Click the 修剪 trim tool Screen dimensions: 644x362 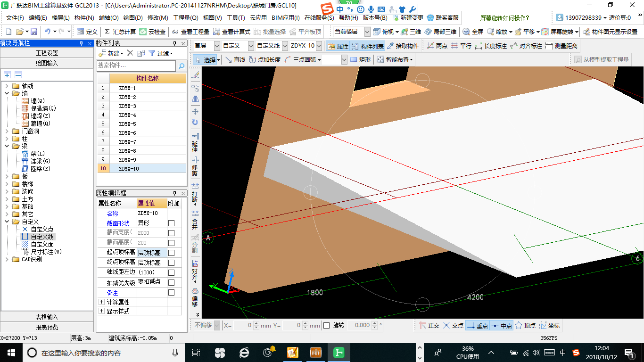click(195, 166)
